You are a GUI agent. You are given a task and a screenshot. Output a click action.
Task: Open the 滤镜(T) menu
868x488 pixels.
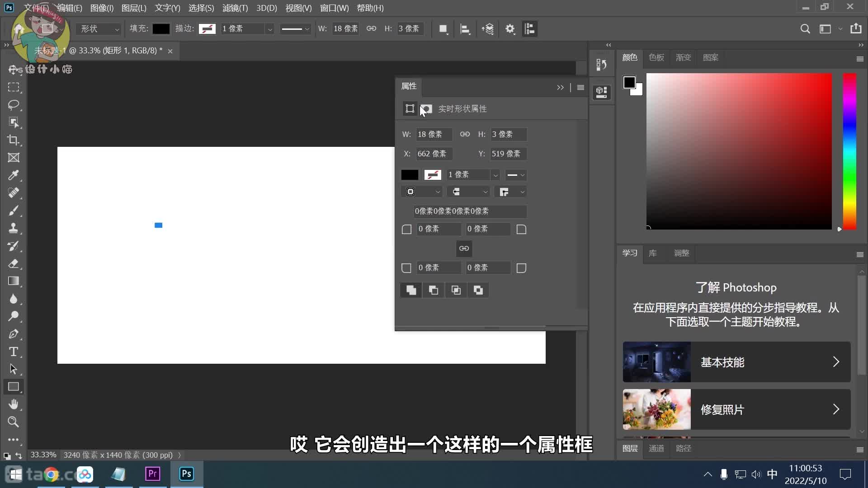point(235,8)
